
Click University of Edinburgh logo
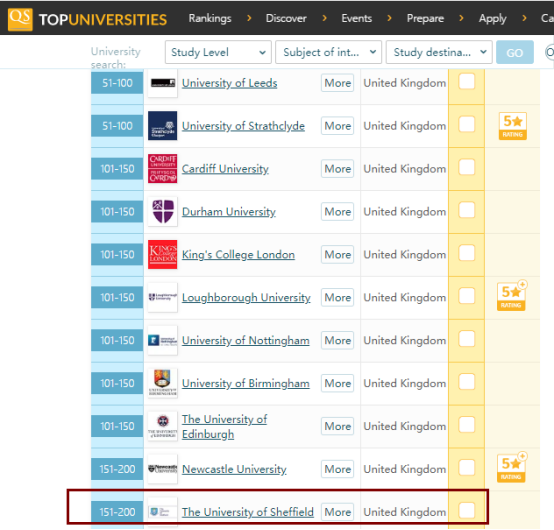163,426
